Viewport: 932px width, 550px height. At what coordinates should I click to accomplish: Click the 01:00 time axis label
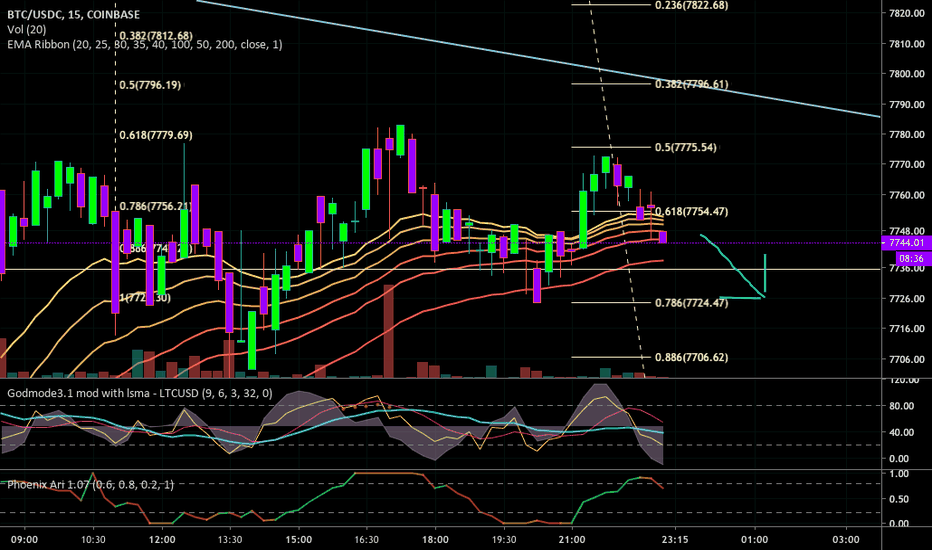[754, 540]
